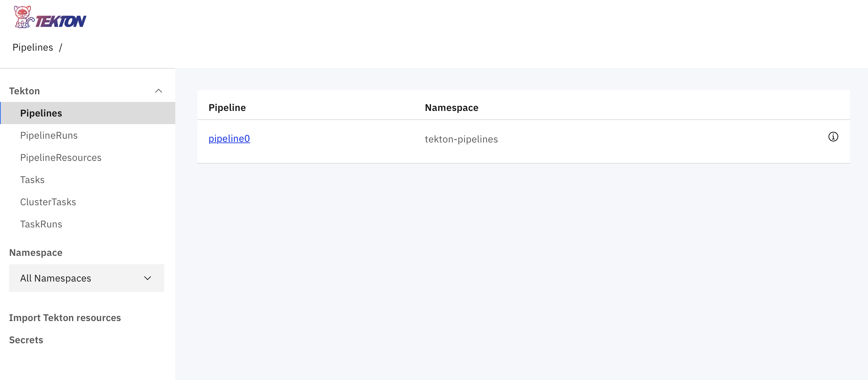Click Pipelines in the breadcrumb
868x380 pixels.
(33, 47)
